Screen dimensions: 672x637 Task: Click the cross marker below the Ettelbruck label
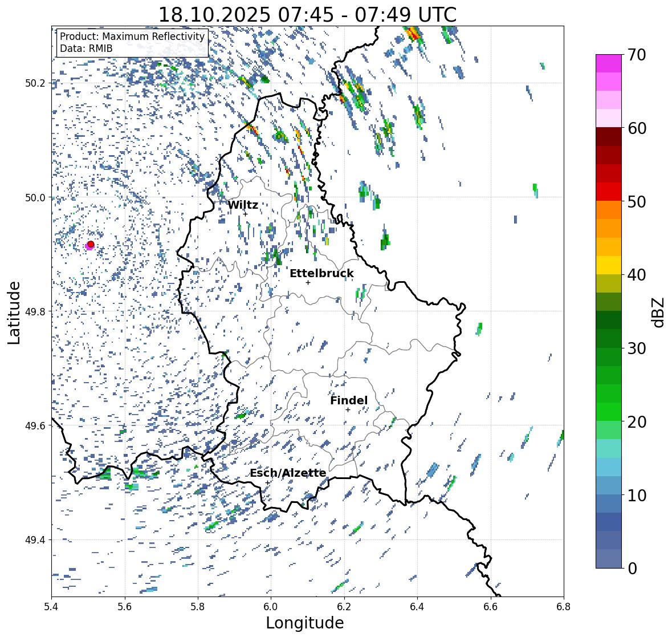(x=308, y=282)
